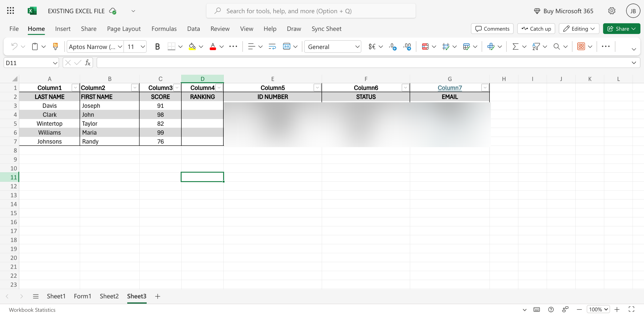Viewport: 644px width, 314px height.
Task: Click the Paste clipboard icon
Action: tap(35, 47)
